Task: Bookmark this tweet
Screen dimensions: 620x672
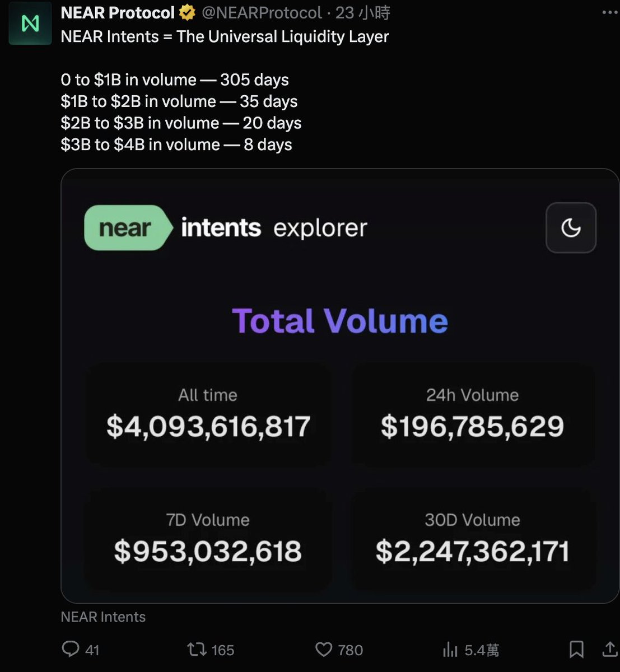Action: coord(576,649)
